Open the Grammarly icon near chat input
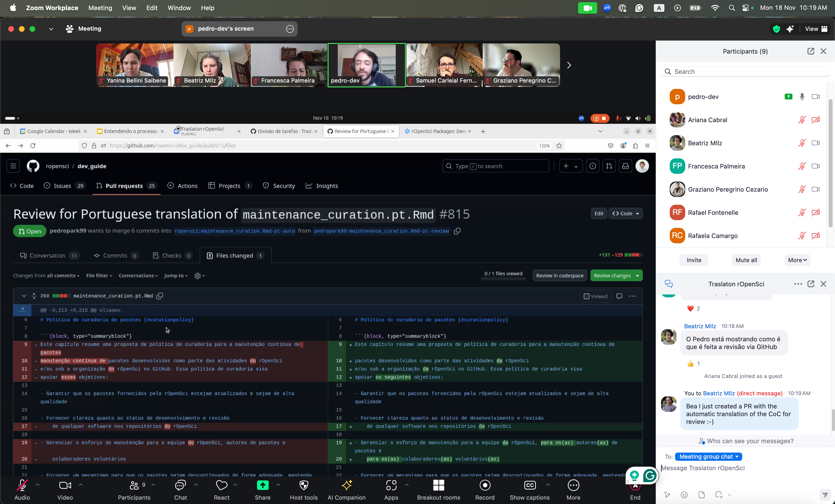 tap(649, 475)
